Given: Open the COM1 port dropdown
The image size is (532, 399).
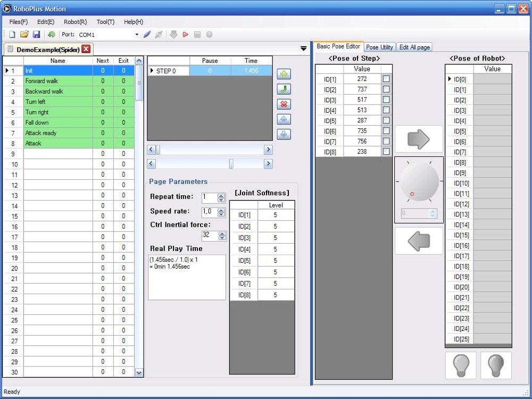Looking at the screenshot, I should [x=137, y=34].
